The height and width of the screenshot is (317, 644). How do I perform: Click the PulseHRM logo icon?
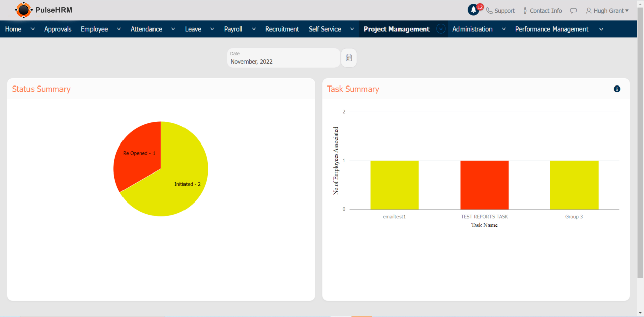pos(23,10)
